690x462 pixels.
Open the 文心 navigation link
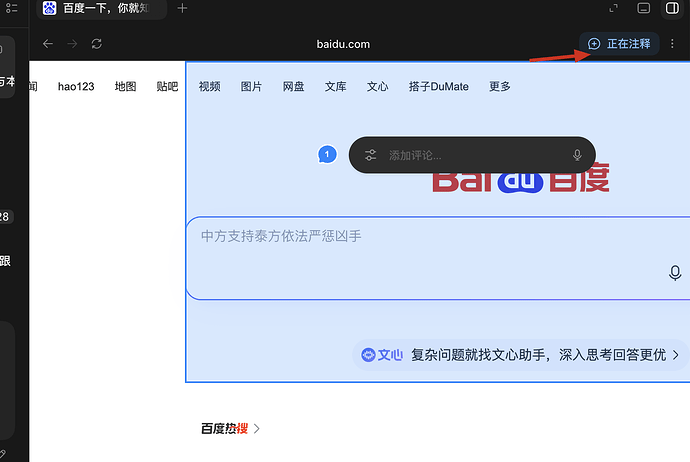click(378, 86)
